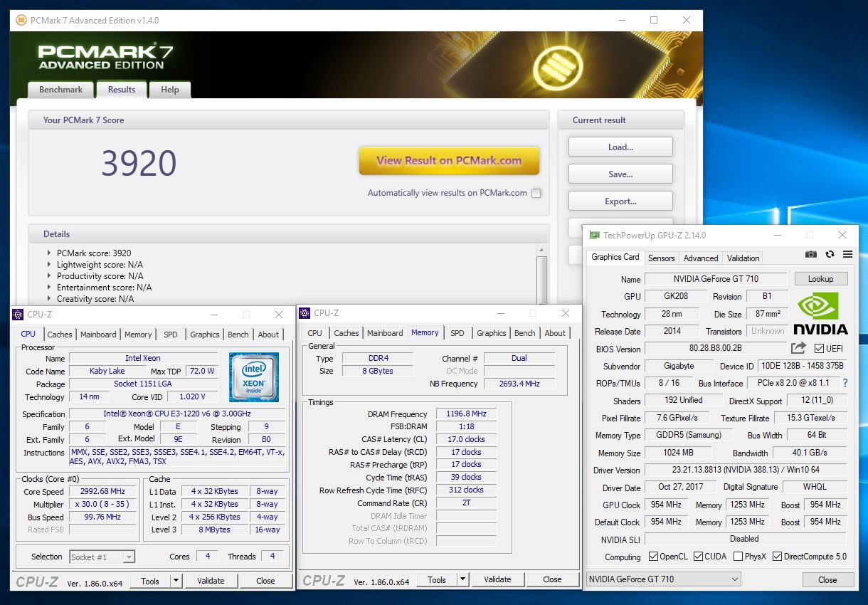Expand the PCMark score detail row
Image resolution: width=868 pixels, height=605 pixels.
49,253
